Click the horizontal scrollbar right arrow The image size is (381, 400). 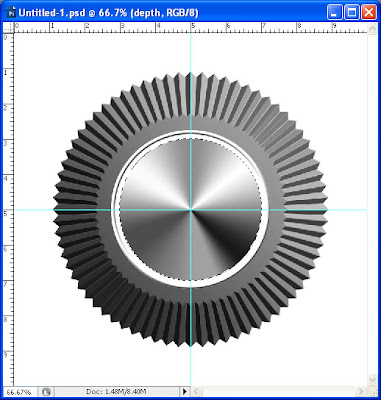click(x=362, y=391)
